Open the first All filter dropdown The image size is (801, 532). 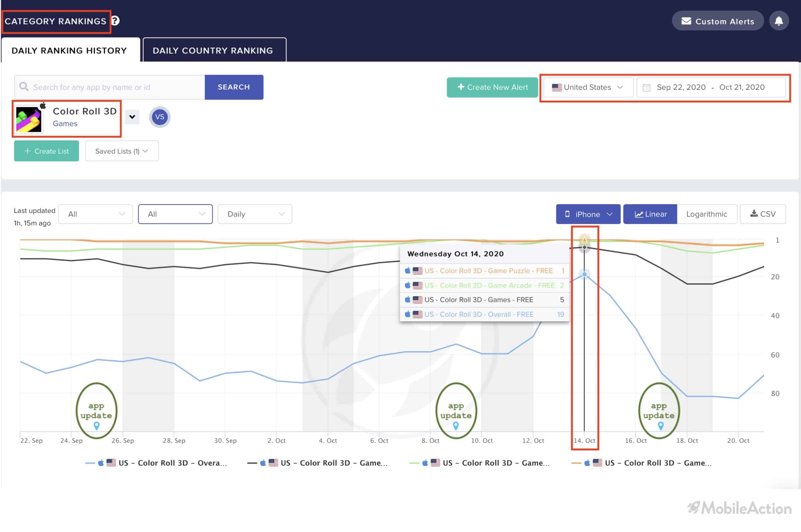[x=96, y=214]
